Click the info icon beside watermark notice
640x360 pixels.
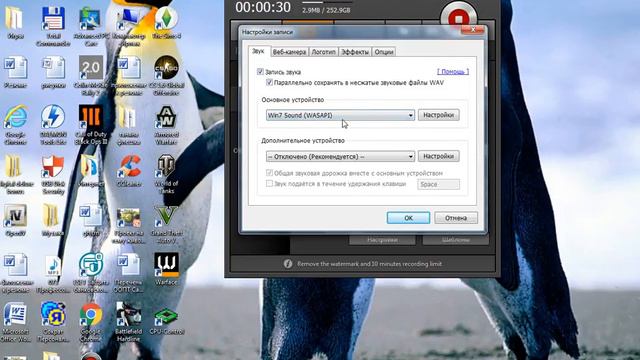tap(288, 264)
